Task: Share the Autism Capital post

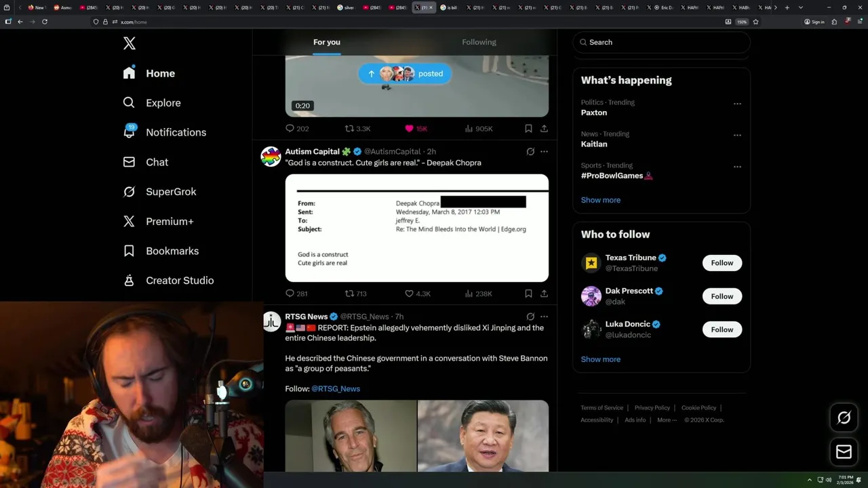Action: click(x=544, y=293)
